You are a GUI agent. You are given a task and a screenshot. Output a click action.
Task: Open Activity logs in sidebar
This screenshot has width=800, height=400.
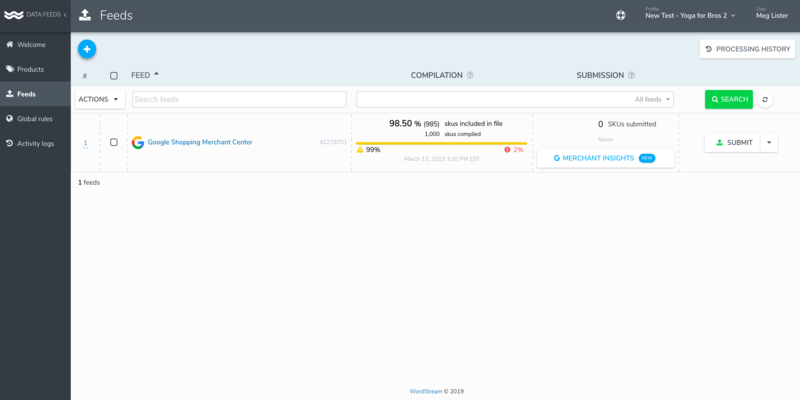pyautogui.click(x=35, y=143)
